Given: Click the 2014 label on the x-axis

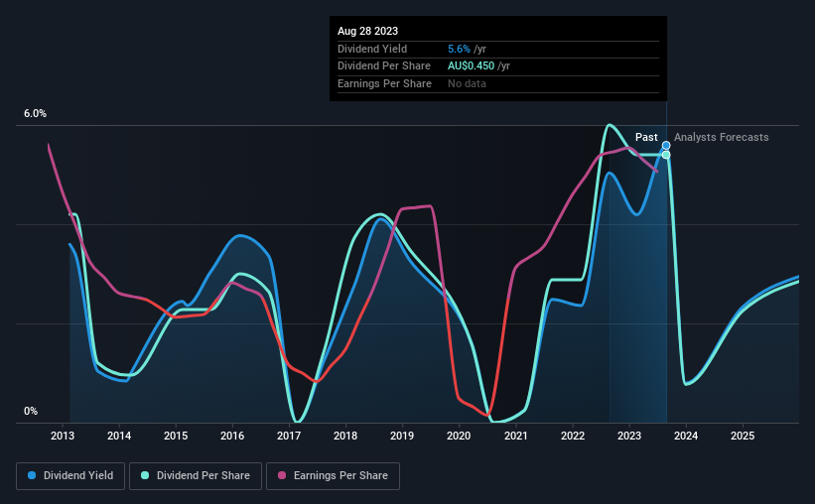Looking at the screenshot, I should click(x=119, y=436).
